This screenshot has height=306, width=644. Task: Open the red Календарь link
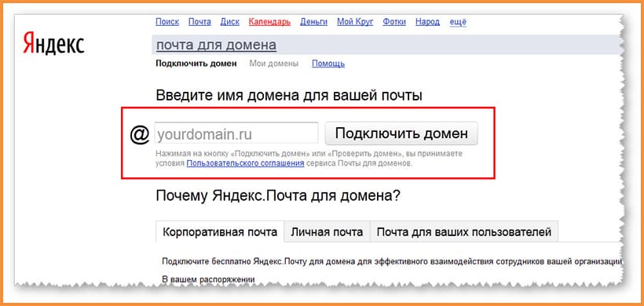[x=269, y=22]
